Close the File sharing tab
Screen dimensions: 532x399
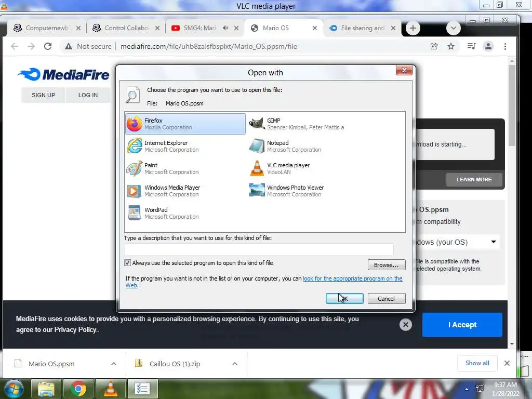click(x=393, y=28)
